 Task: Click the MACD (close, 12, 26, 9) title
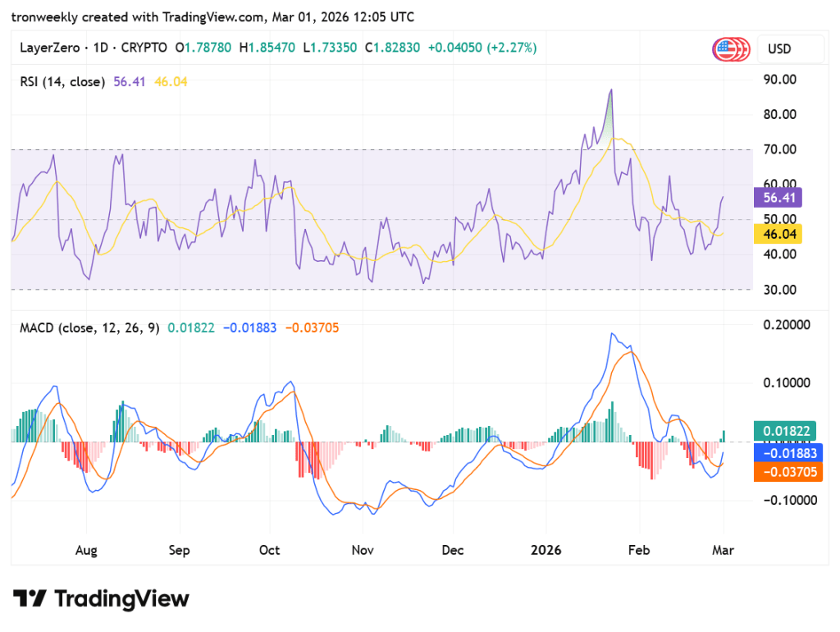pos(89,327)
